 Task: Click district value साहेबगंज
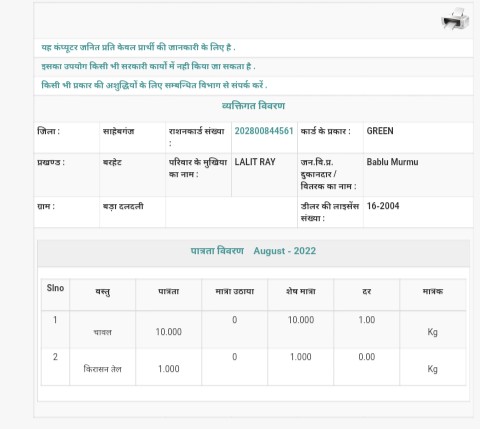[x=119, y=131]
